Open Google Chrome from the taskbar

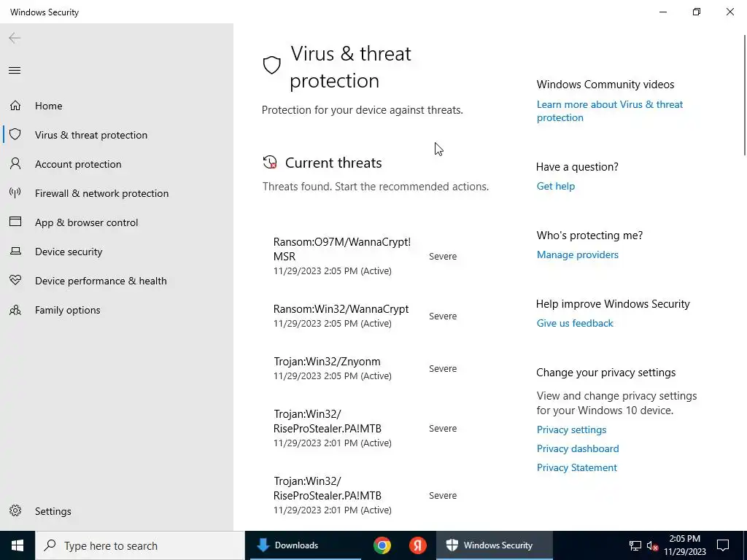coord(382,545)
